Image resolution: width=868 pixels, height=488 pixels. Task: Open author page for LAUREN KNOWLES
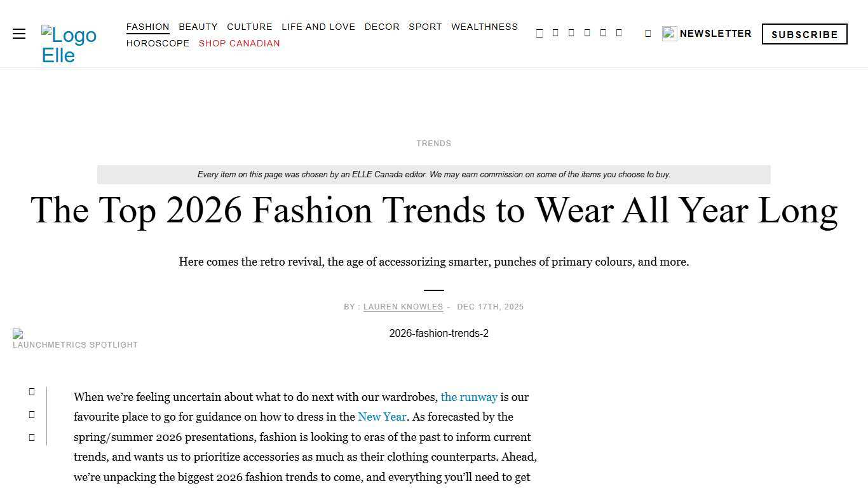click(403, 307)
